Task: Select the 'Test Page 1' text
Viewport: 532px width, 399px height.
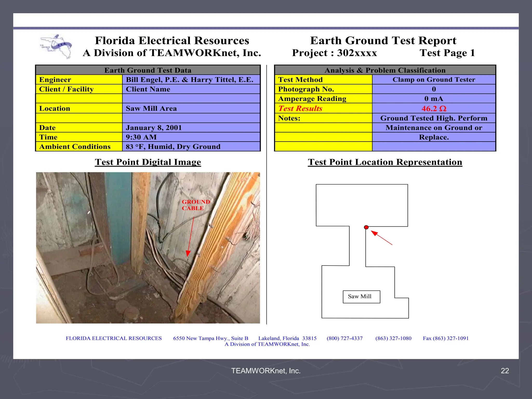Action: point(447,53)
